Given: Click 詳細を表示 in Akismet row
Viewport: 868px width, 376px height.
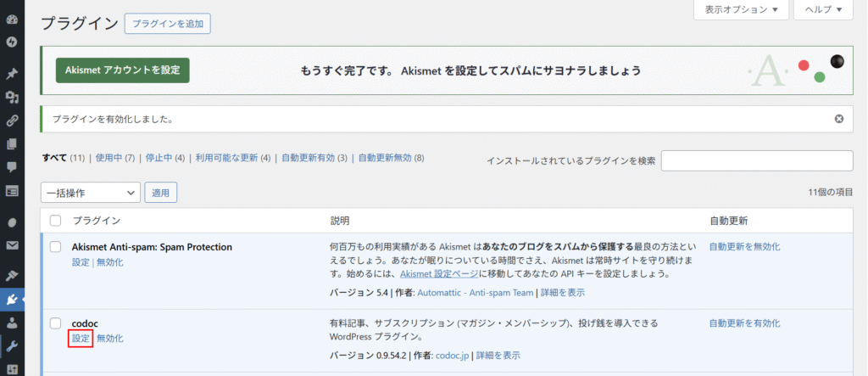Looking at the screenshot, I should click(563, 292).
